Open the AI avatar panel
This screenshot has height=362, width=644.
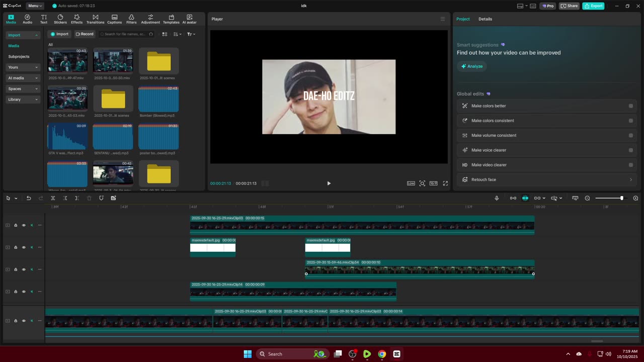[x=189, y=19]
